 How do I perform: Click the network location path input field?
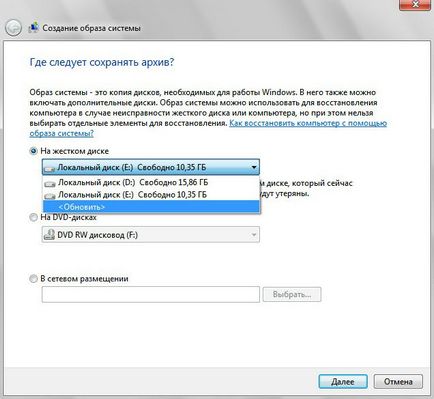coord(151,294)
